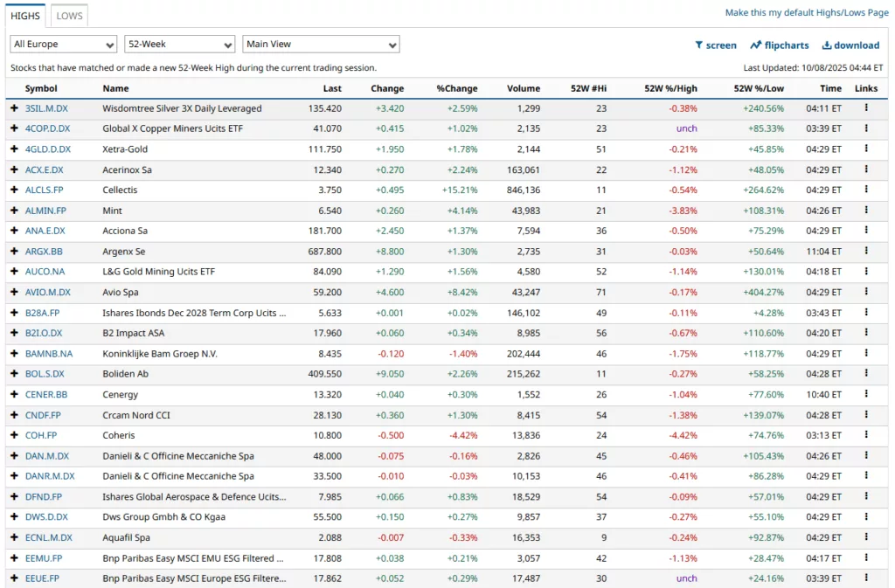Click the screen filter icon
The image size is (895, 588).
699,45
